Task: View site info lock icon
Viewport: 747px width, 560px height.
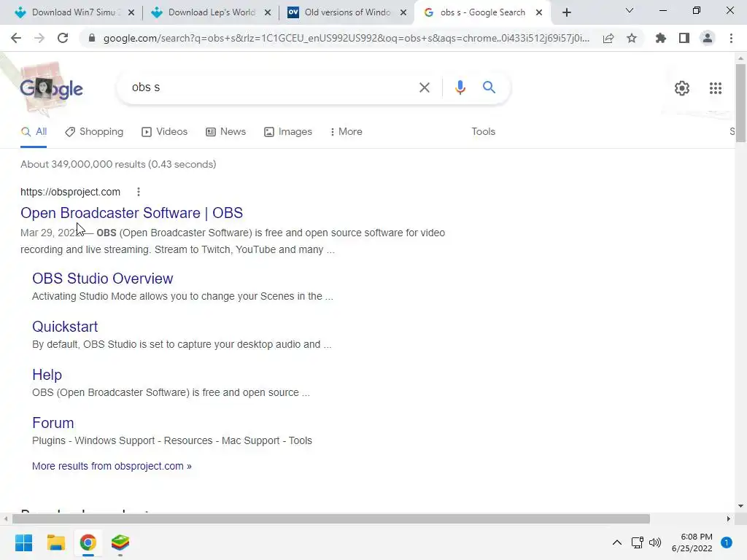Action: click(92, 38)
